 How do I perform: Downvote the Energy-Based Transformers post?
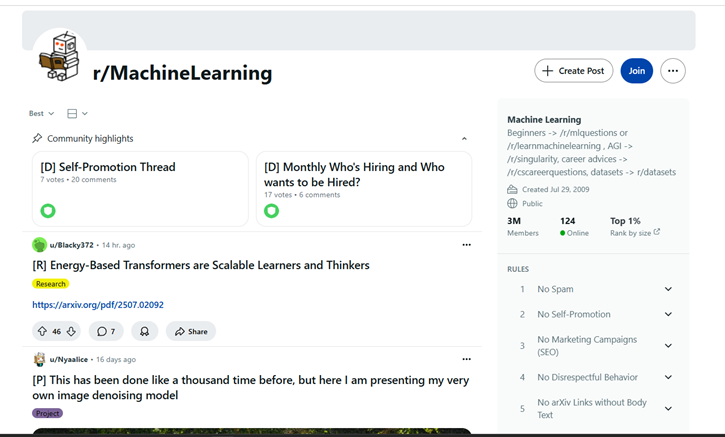(x=71, y=331)
